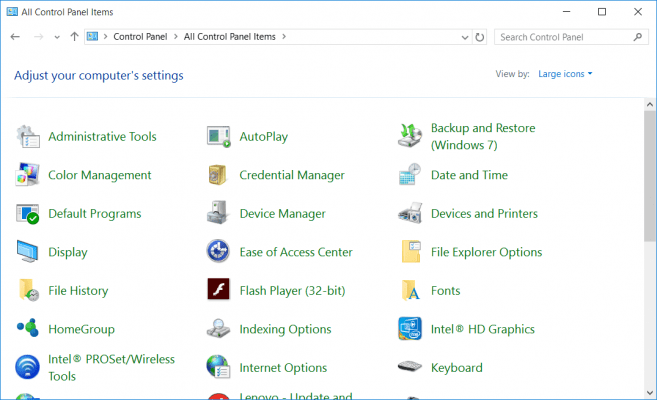The height and width of the screenshot is (400, 657).
Task: Click the vertical scrollbar down arrow
Action: [650, 393]
